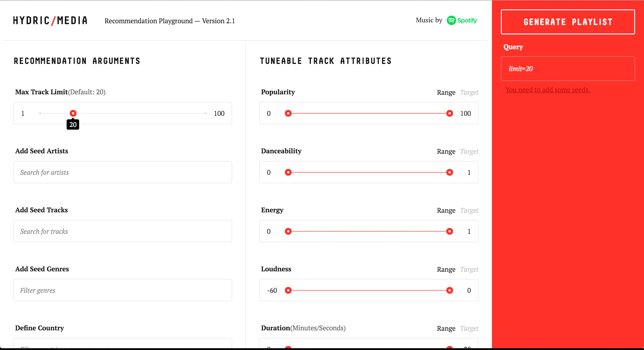Click the Popularity maximum slider handle

pos(449,113)
